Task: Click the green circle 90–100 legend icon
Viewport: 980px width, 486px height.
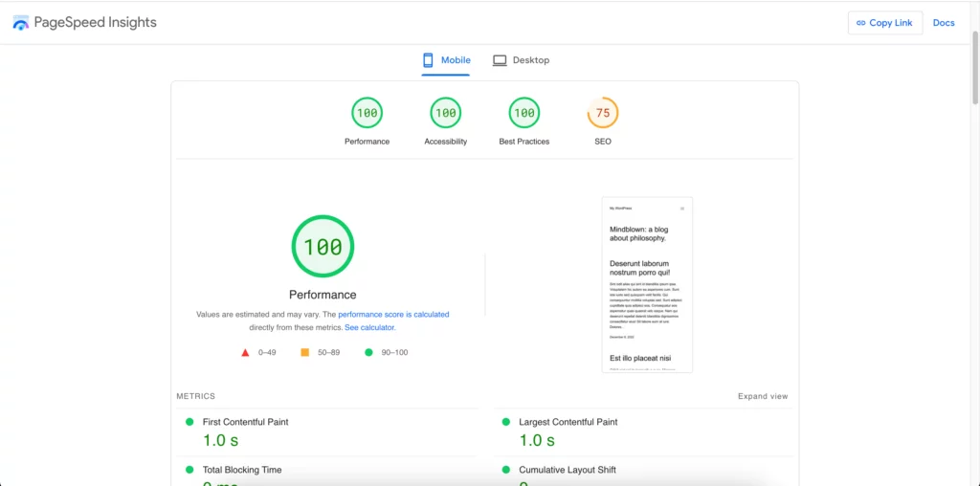Action: tap(368, 352)
